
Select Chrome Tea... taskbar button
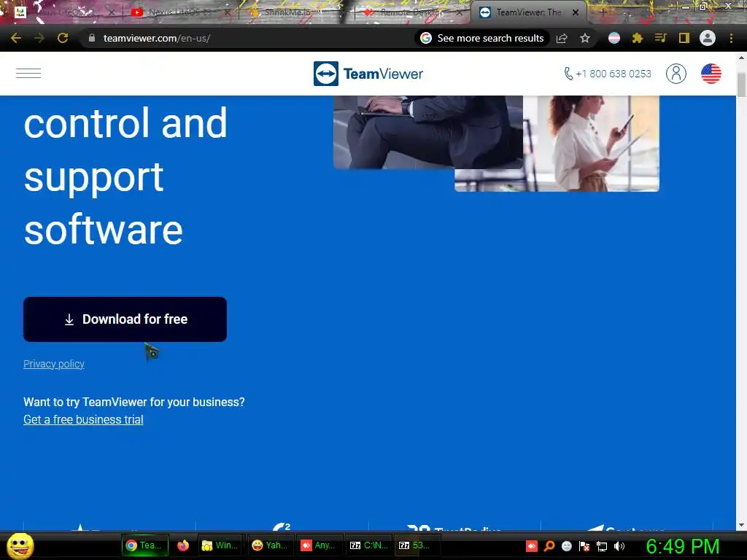pos(145,545)
